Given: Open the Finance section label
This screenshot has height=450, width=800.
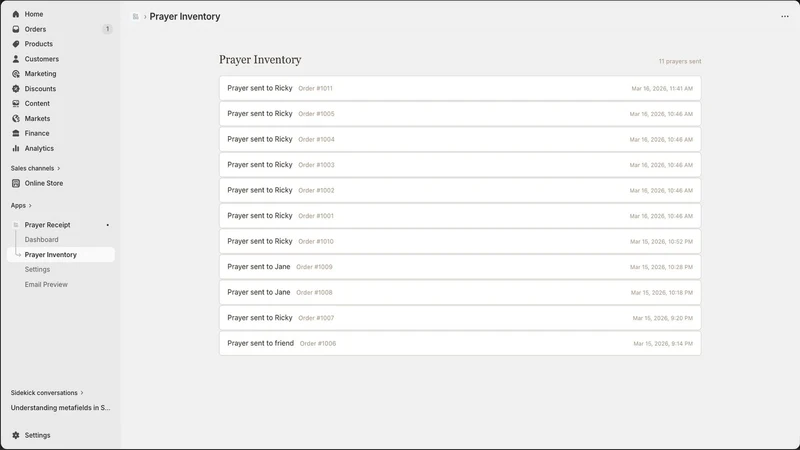Looking at the screenshot, I should coord(37,133).
